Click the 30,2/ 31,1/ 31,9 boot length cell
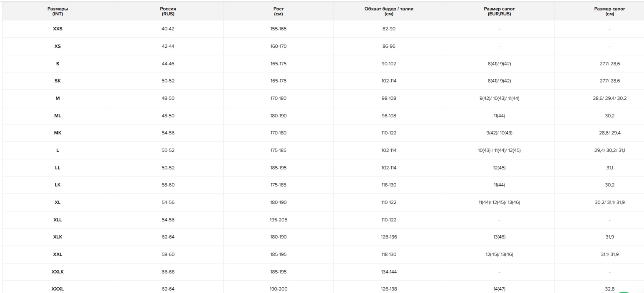This screenshot has width=644, height=293. click(609, 202)
